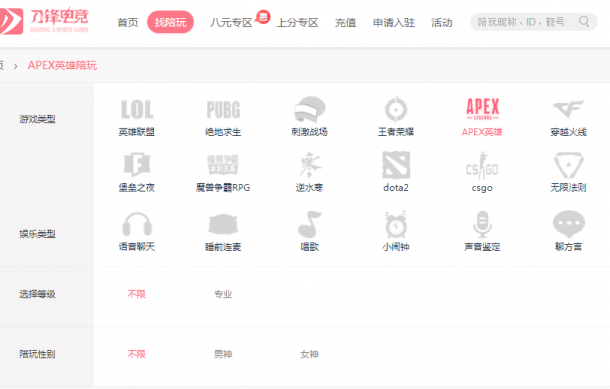
Task: Select the 堡垒之夜 Fortnite icon
Action: [x=137, y=165]
